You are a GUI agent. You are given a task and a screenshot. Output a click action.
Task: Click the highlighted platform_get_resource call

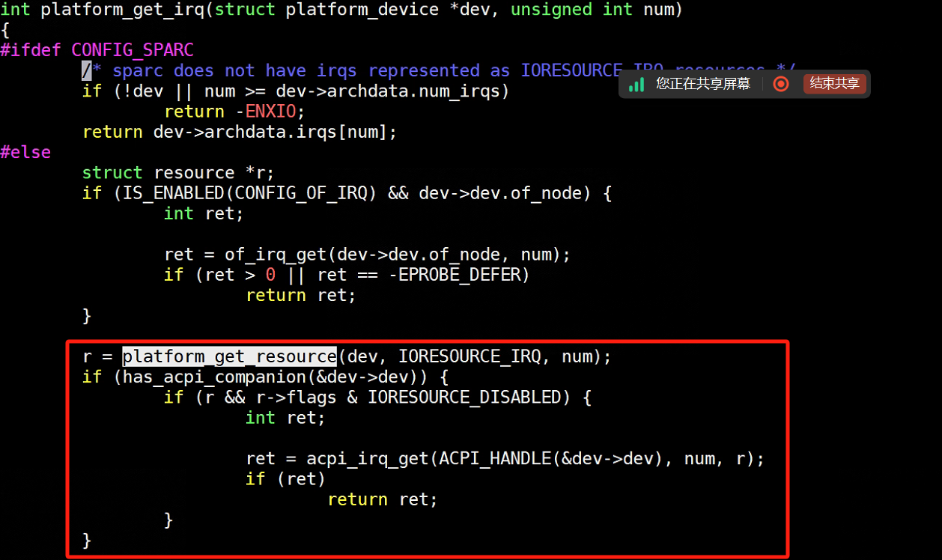[229, 356]
